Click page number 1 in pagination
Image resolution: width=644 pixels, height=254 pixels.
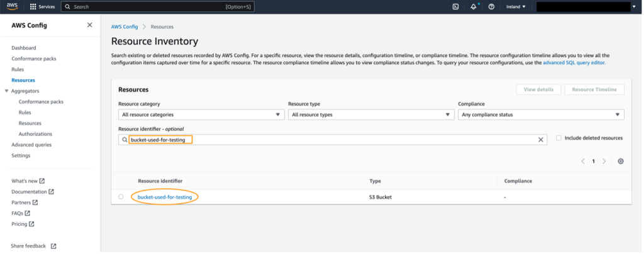(594, 161)
